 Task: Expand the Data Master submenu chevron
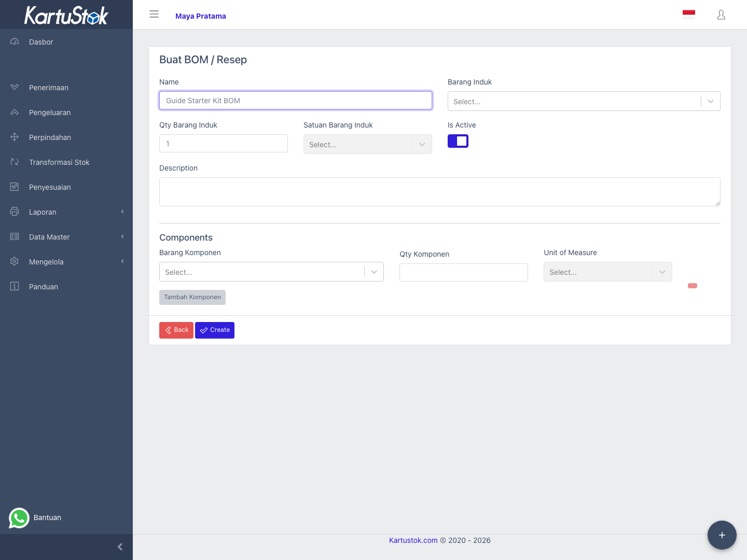click(122, 236)
